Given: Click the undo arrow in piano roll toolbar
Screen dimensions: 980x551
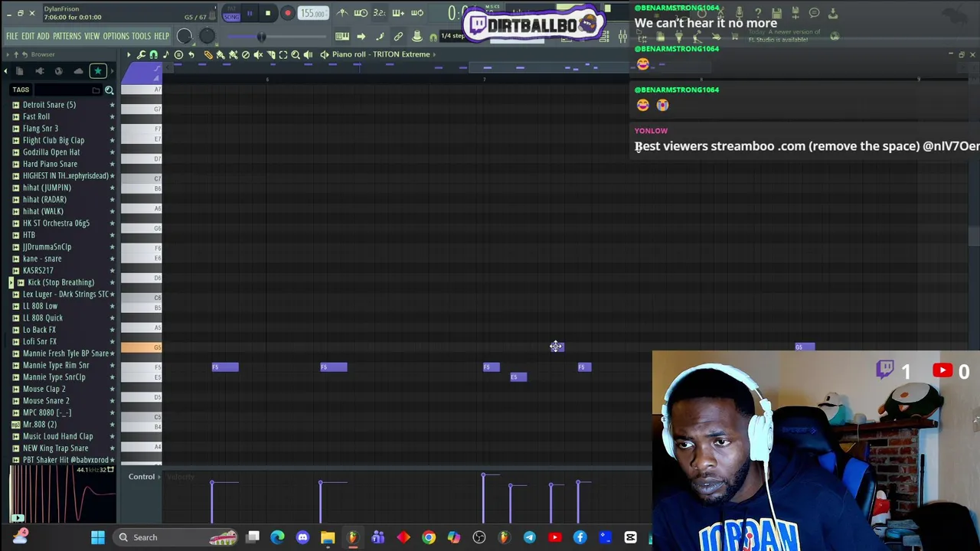Looking at the screenshot, I should pos(191,54).
